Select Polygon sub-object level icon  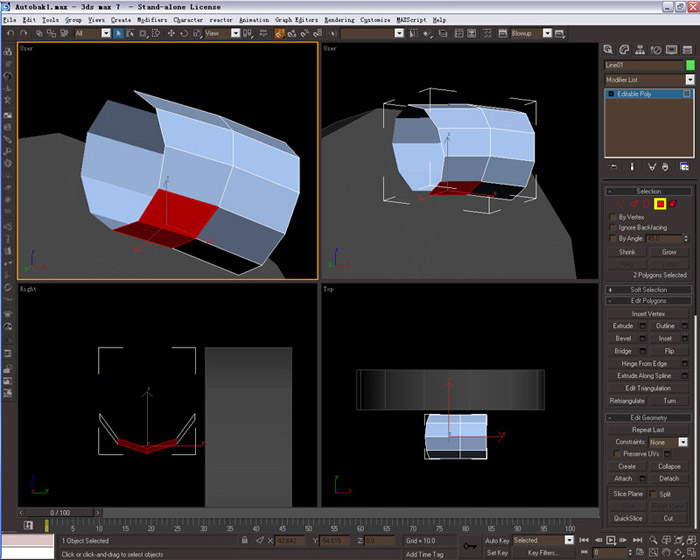tap(660, 204)
